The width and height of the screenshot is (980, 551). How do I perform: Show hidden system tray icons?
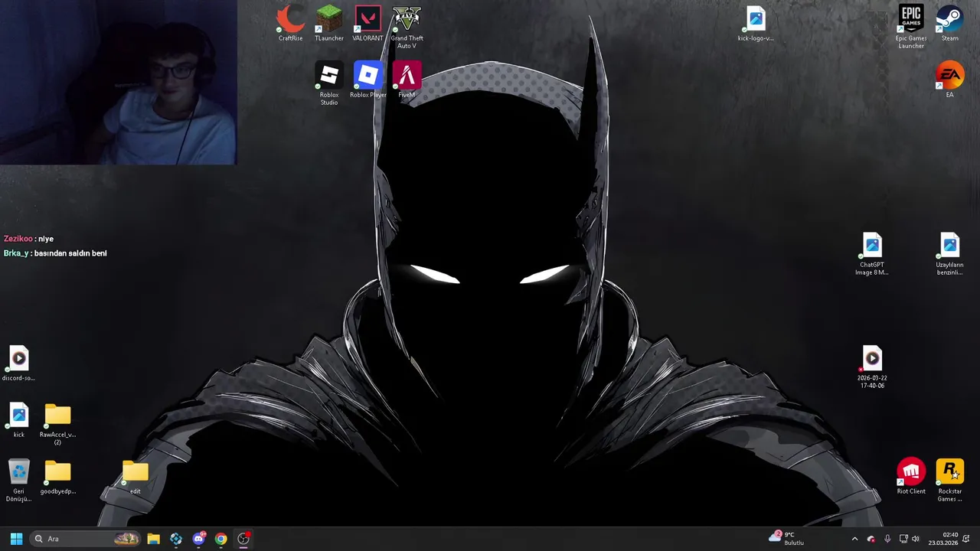[x=854, y=539]
